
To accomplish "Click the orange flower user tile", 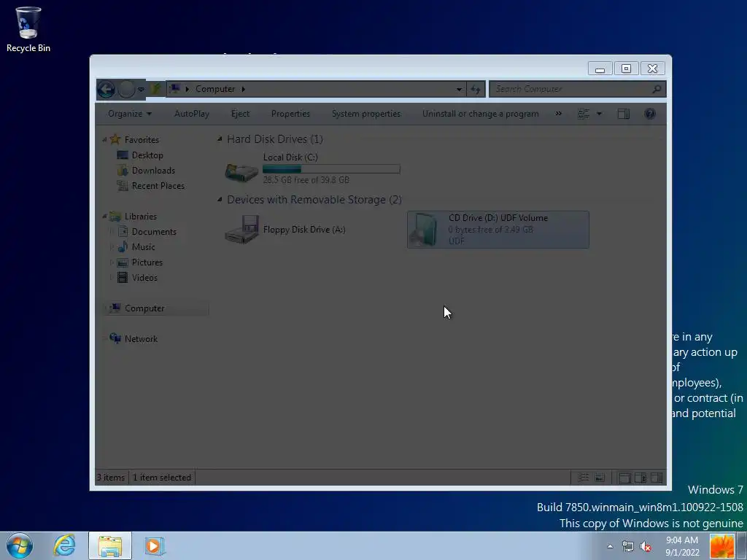I will (722, 546).
